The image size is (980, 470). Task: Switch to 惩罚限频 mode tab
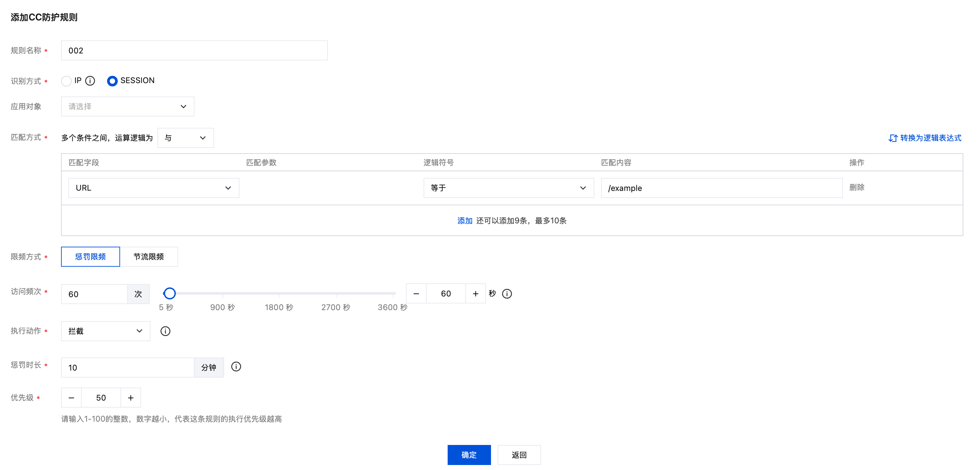[x=90, y=256]
